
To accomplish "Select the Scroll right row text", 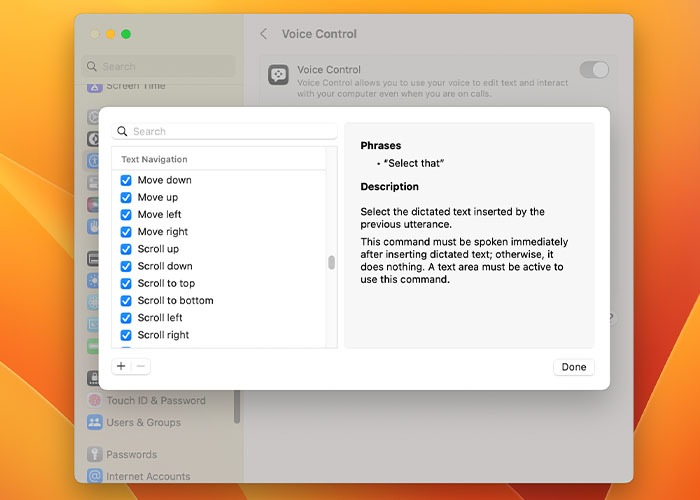I will [163, 335].
